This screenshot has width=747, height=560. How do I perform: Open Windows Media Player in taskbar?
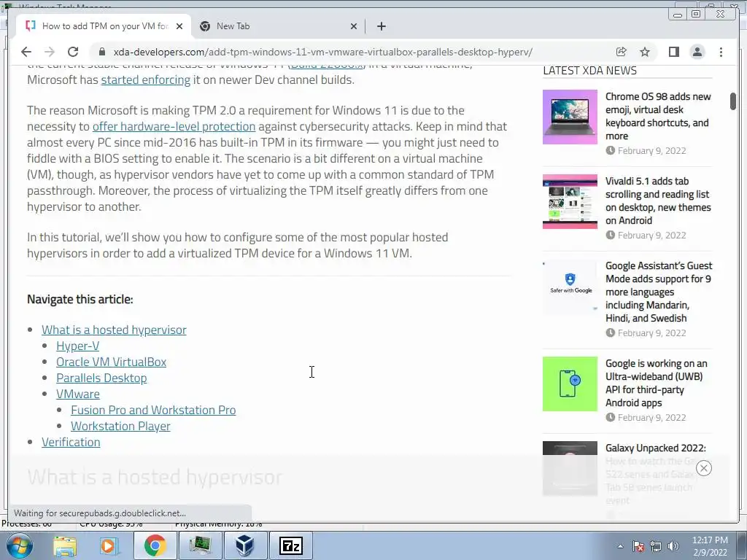click(x=109, y=545)
